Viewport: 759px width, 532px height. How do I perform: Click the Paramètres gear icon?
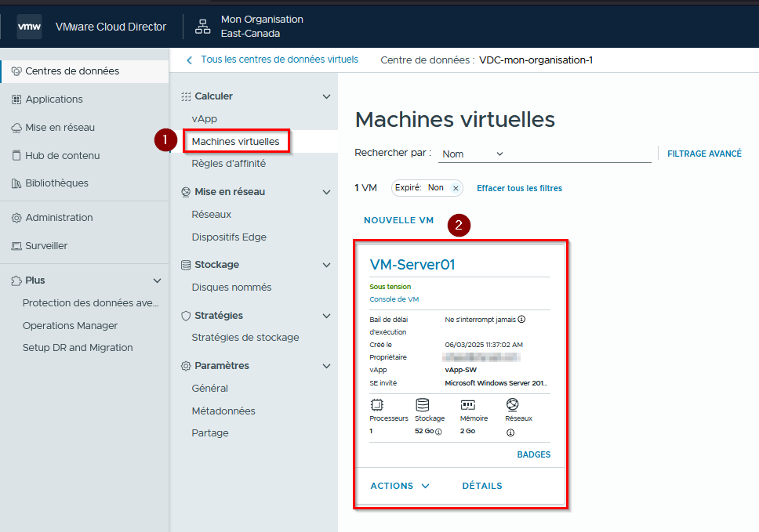click(x=186, y=366)
